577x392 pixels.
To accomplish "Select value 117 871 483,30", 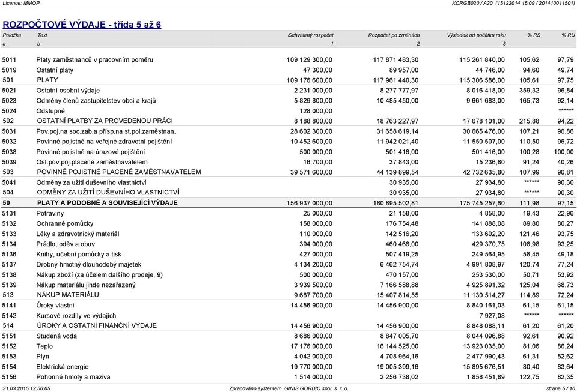I will click(395, 60).
